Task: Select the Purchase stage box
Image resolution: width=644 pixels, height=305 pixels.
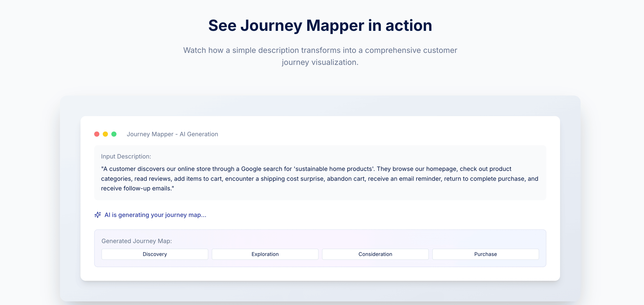Action: pos(485,254)
